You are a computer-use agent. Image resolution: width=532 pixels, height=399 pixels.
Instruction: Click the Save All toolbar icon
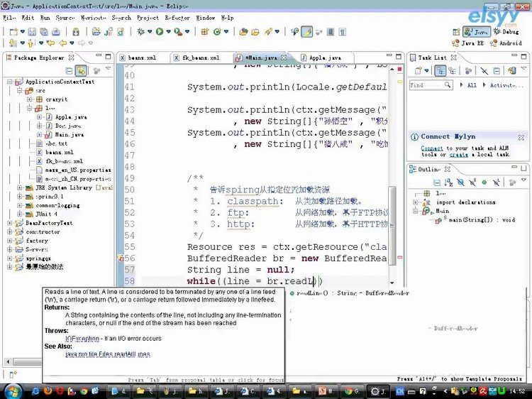[x=44, y=32]
